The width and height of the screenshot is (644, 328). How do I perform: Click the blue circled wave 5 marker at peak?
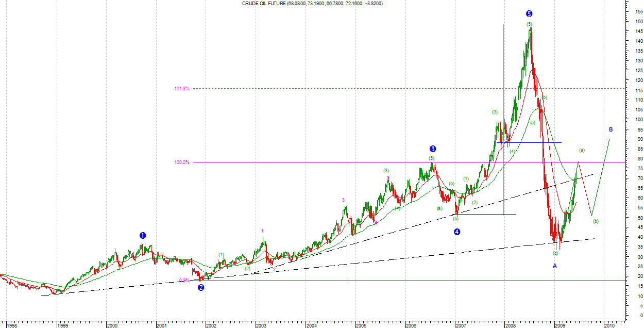[x=529, y=14]
